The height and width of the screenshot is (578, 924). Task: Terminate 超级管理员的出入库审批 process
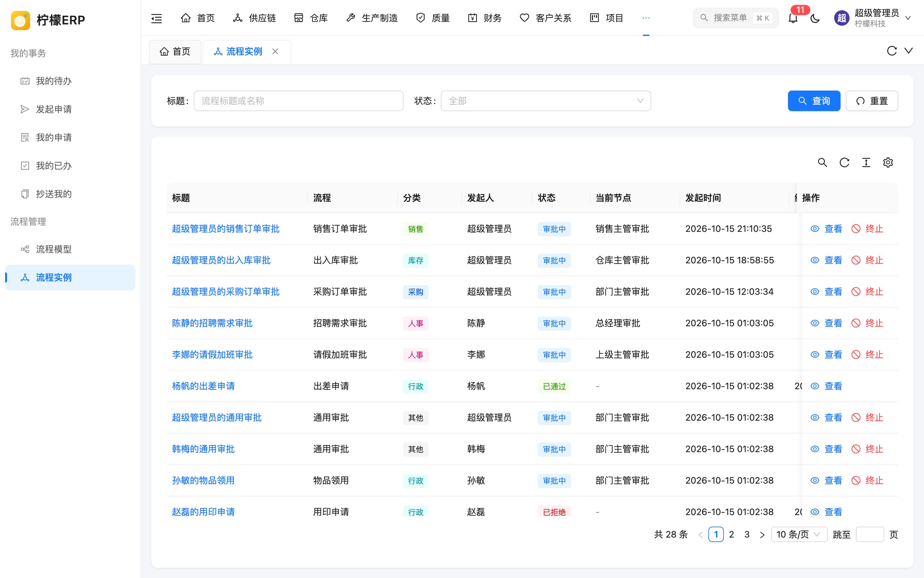pos(868,260)
